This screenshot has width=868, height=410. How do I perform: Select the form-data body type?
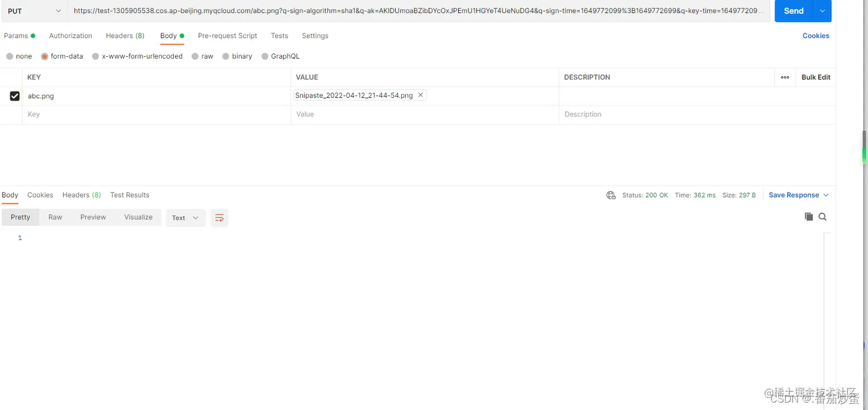pos(62,56)
